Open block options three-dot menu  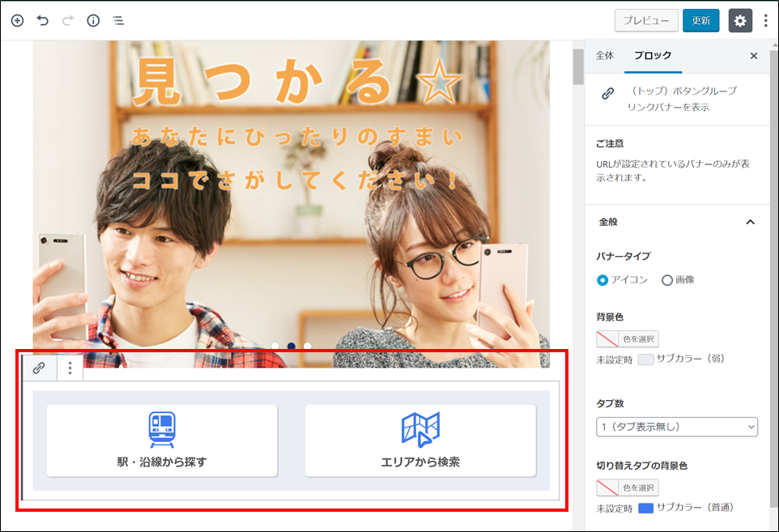tap(70, 368)
